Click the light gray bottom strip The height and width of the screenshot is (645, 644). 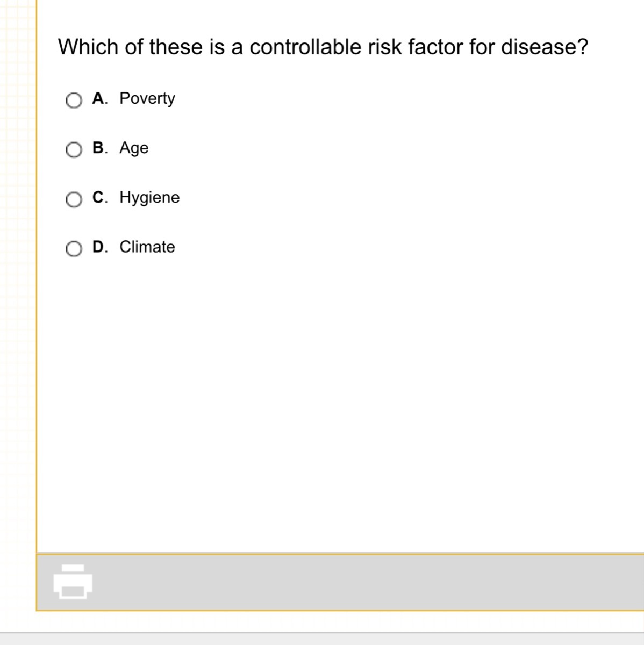(323, 639)
